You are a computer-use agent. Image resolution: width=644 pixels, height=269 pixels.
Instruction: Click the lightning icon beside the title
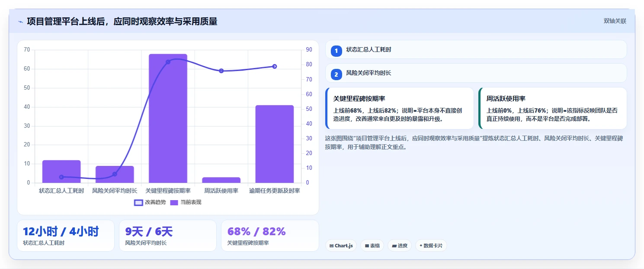point(20,22)
